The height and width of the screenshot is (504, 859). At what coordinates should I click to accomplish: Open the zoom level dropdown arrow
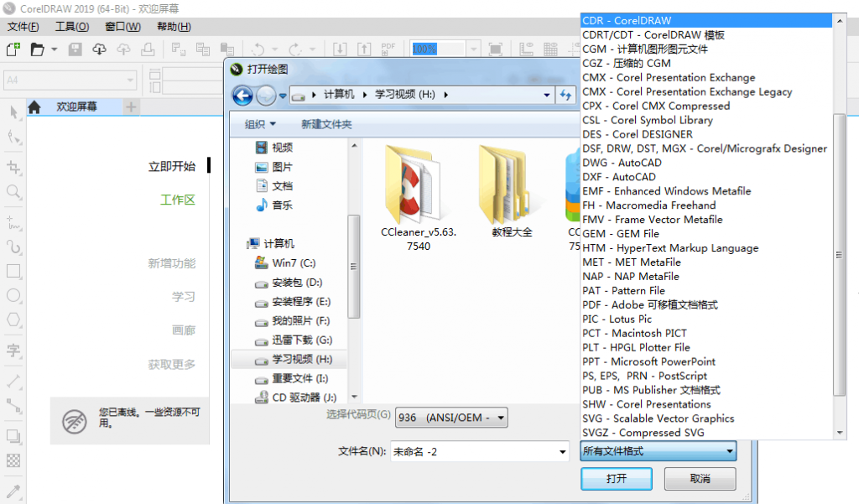pos(473,49)
